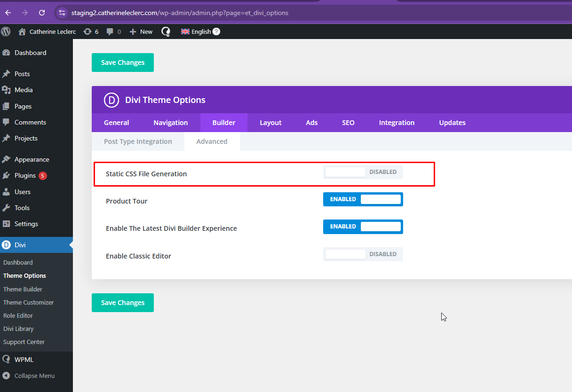
Task: Open comments bubble in admin bar
Action: click(113, 31)
